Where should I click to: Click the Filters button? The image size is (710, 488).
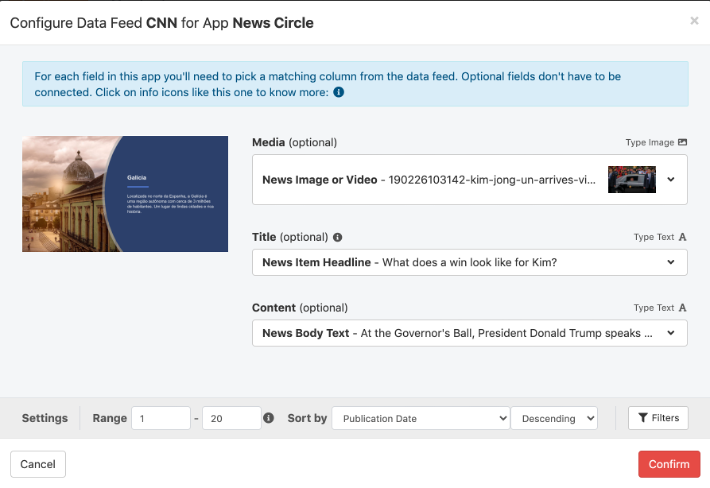[x=658, y=418]
